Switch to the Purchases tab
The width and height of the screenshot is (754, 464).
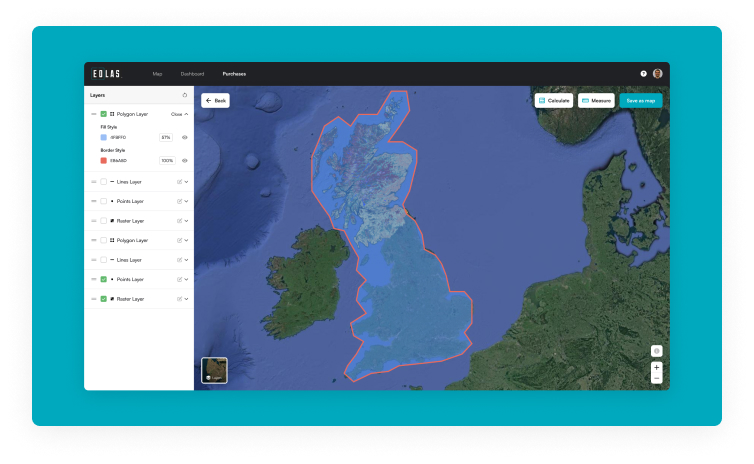pyautogui.click(x=234, y=74)
